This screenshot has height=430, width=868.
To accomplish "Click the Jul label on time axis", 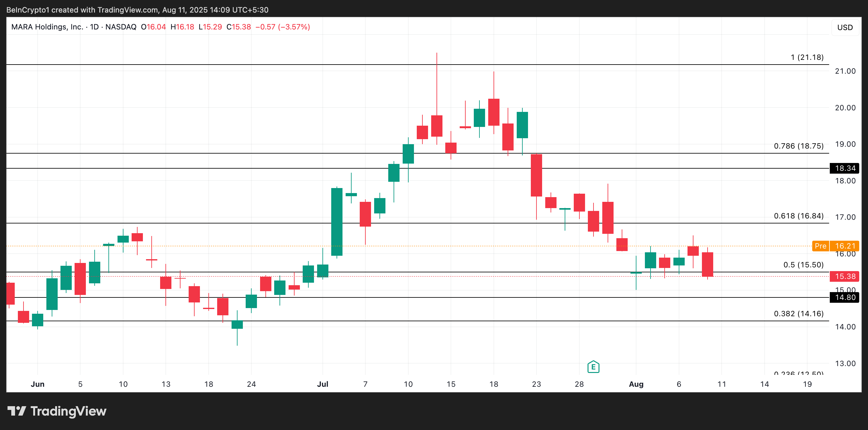I will [x=322, y=384].
